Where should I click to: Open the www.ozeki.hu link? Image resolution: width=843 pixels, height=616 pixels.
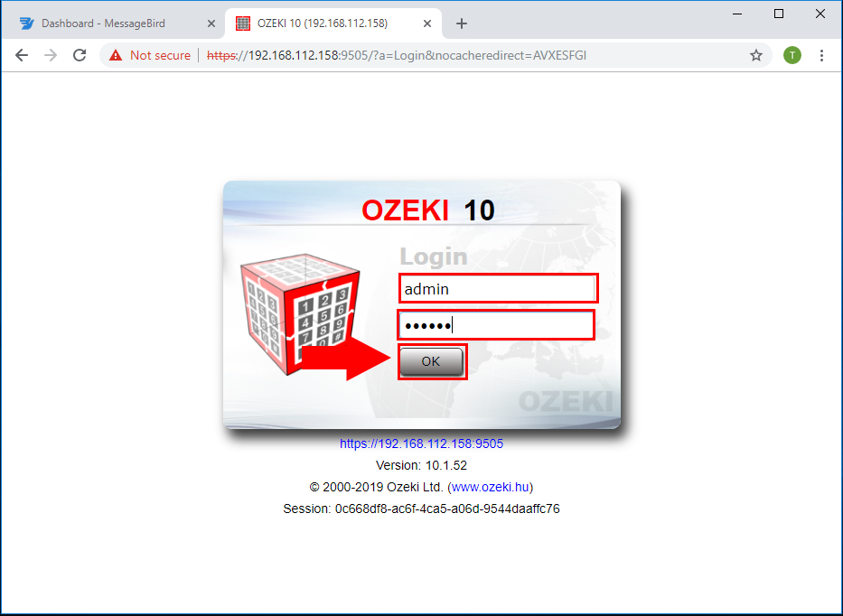point(491,487)
